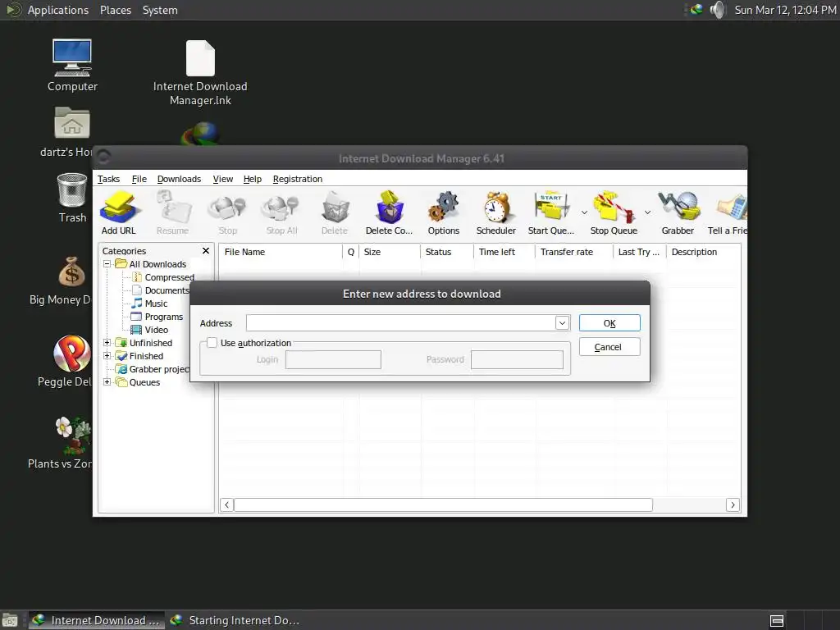Screen dimensions: 840x630
Task: Click the volume speaker icon in the top panel
Action: point(717,10)
